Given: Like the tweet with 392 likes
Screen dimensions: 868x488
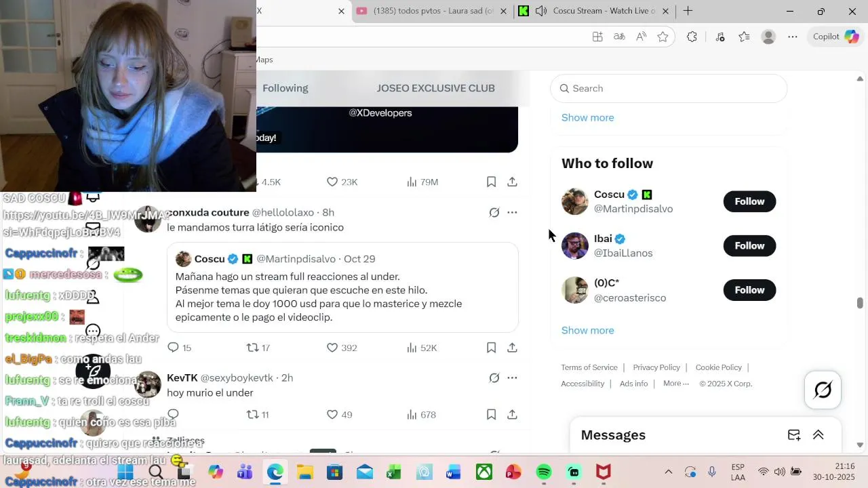Looking at the screenshot, I should point(342,348).
